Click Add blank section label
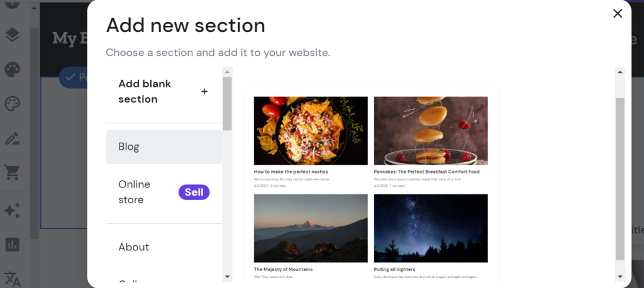The height and width of the screenshot is (288, 644). coord(145,91)
